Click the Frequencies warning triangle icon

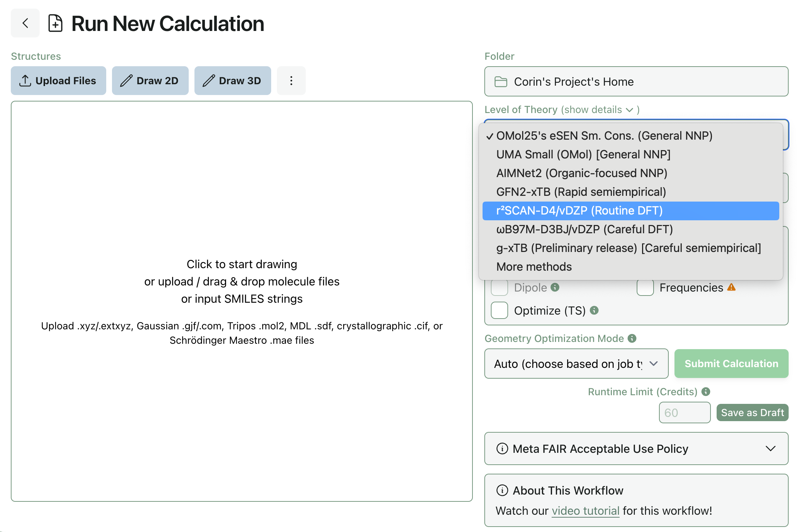731,287
